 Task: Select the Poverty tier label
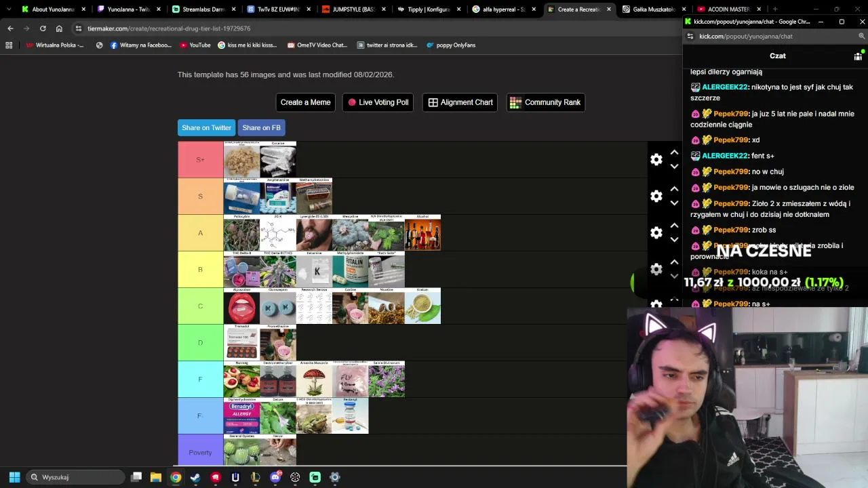(200, 452)
